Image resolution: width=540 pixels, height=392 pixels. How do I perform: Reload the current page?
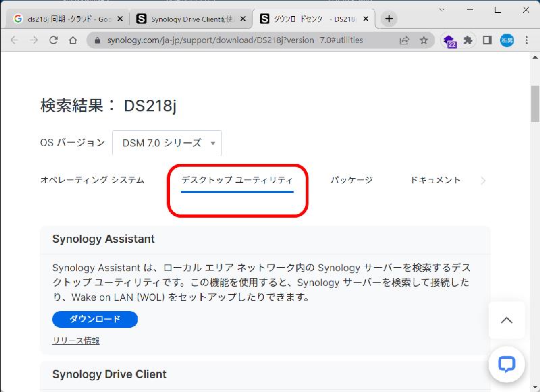(x=53, y=40)
